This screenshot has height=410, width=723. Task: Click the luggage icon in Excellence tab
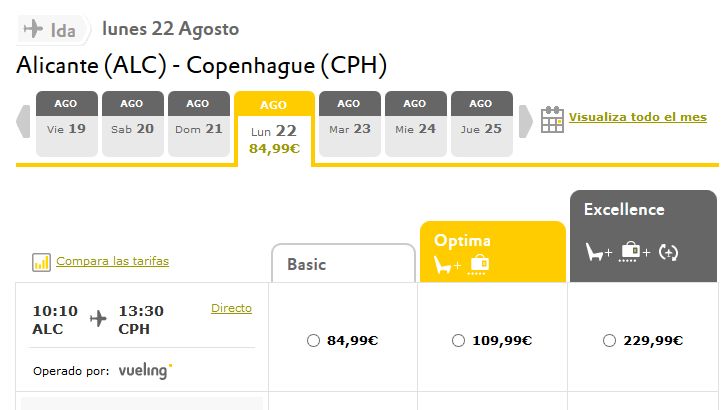click(x=633, y=252)
